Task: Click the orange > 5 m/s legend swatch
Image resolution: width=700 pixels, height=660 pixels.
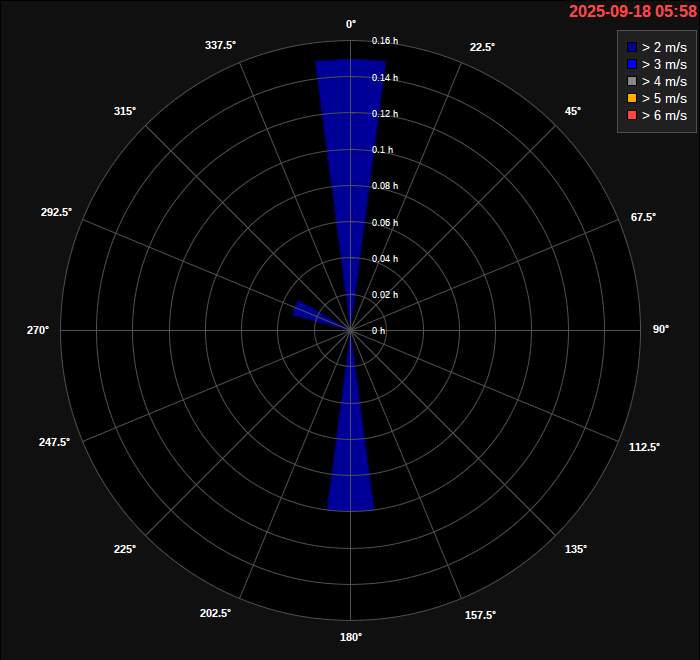Action: [x=632, y=98]
